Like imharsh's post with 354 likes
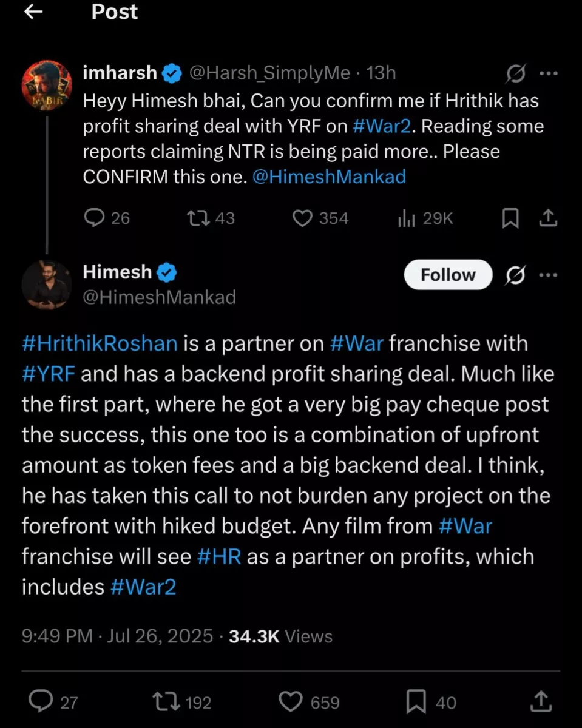The width and height of the screenshot is (582, 728). click(x=302, y=218)
